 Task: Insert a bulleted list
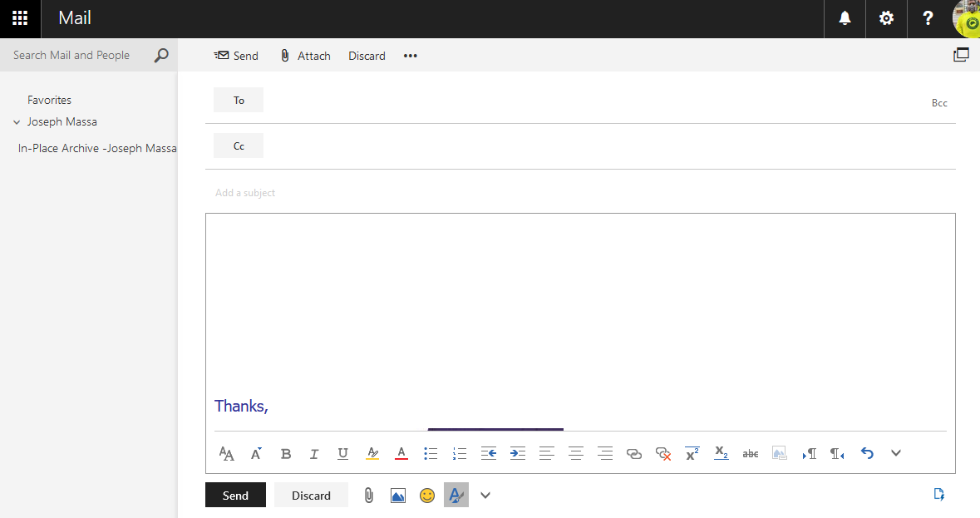[x=431, y=453]
